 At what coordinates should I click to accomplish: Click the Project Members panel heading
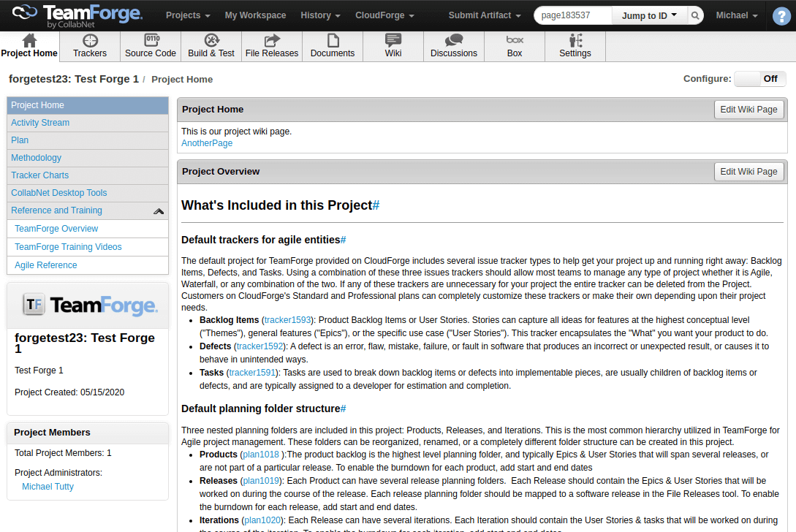[53, 433]
